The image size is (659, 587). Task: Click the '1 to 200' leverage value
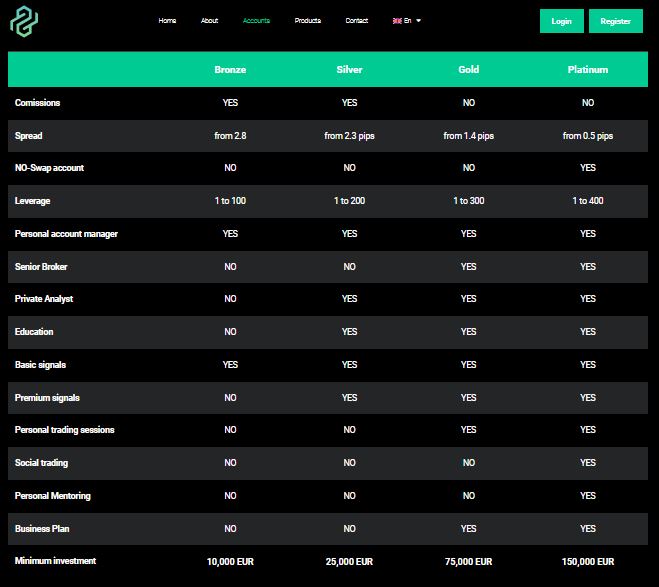click(x=349, y=201)
